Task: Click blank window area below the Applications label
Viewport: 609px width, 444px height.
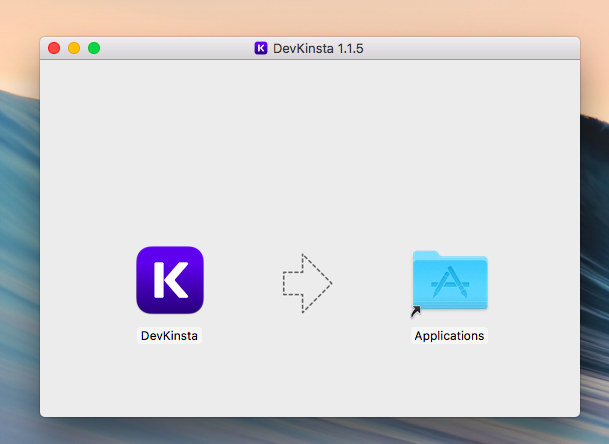Action: coord(449,385)
